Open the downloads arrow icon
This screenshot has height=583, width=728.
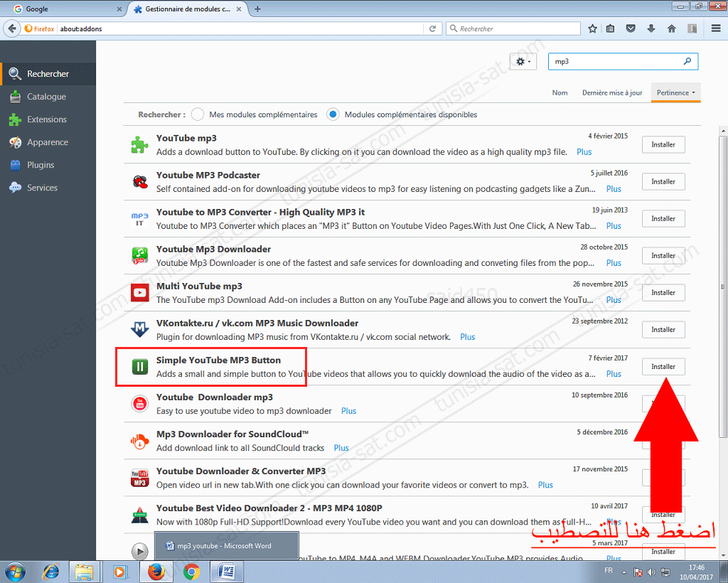click(651, 28)
